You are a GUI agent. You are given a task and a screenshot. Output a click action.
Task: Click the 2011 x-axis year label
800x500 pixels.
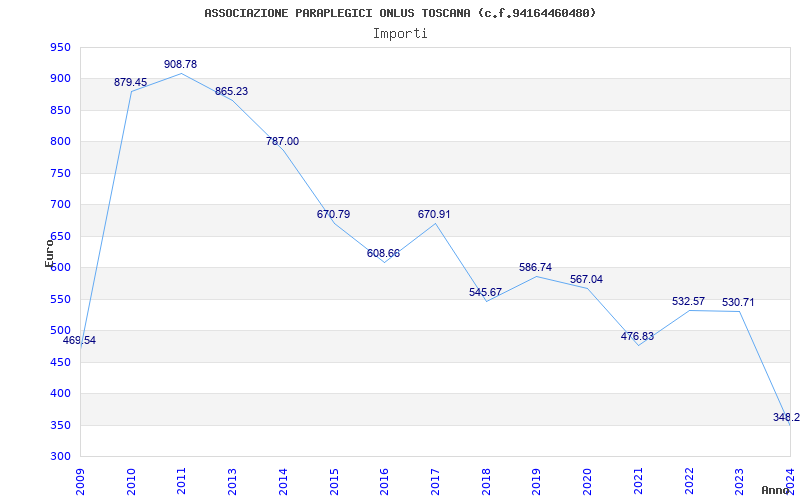pos(182,481)
